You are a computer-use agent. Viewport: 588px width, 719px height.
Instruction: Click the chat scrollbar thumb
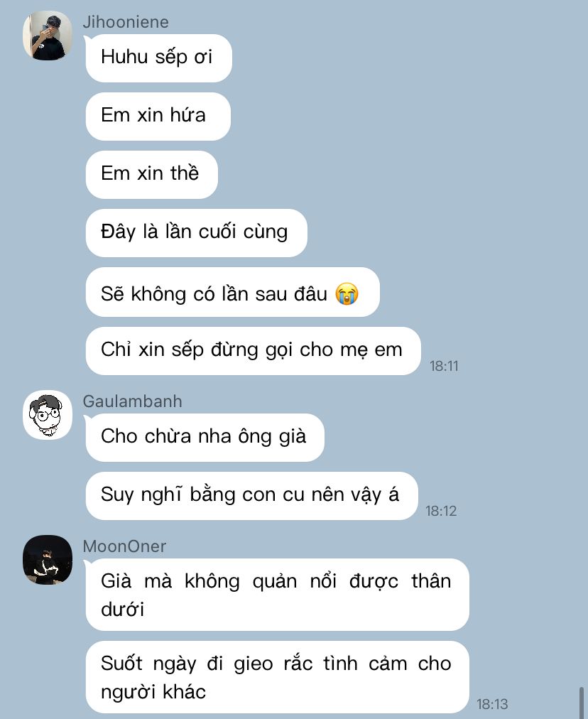[x=582, y=702]
